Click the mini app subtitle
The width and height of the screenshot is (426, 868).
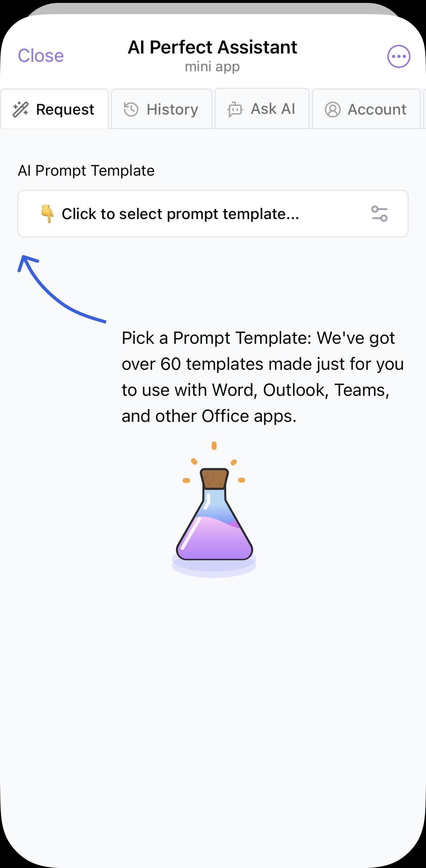tap(212, 67)
